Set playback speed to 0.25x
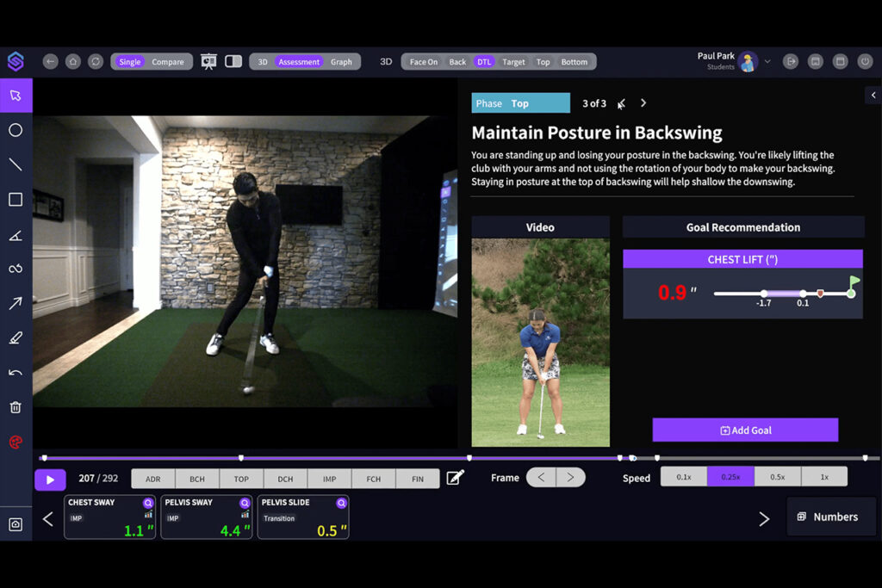Viewport: 882px width, 588px height. click(730, 477)
